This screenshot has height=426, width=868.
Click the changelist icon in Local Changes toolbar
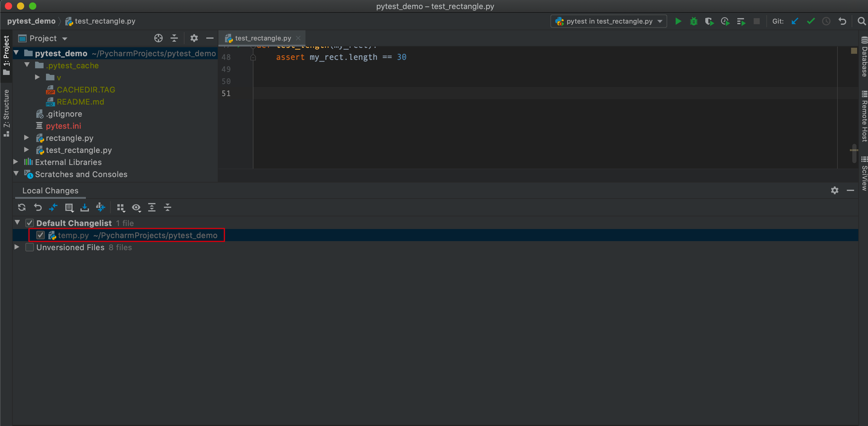pos(69,208)
